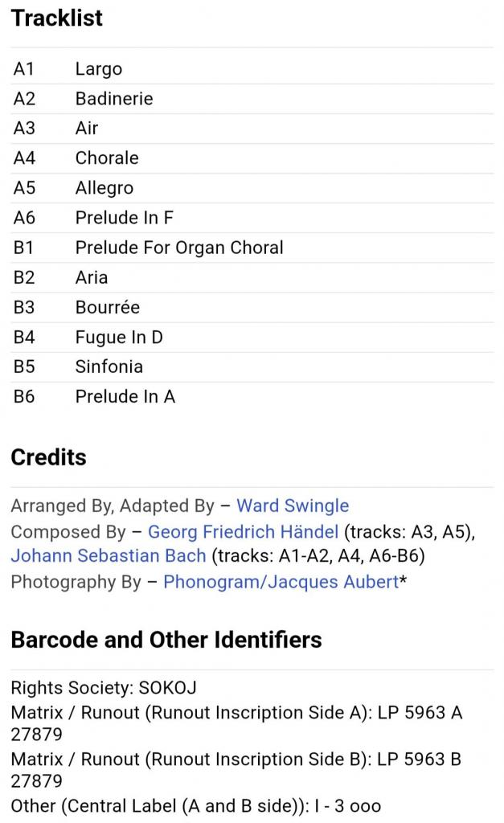Viewport: 504px width, 823px height.
Task: Select track B1 Prelude For Organ Choral
Action: coord(179,248)
